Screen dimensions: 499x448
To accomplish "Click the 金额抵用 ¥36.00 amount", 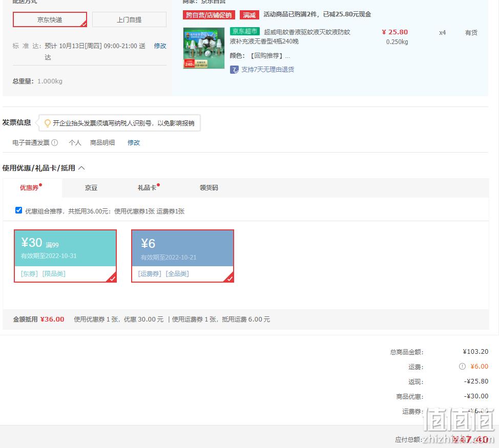I will (52, 319).
